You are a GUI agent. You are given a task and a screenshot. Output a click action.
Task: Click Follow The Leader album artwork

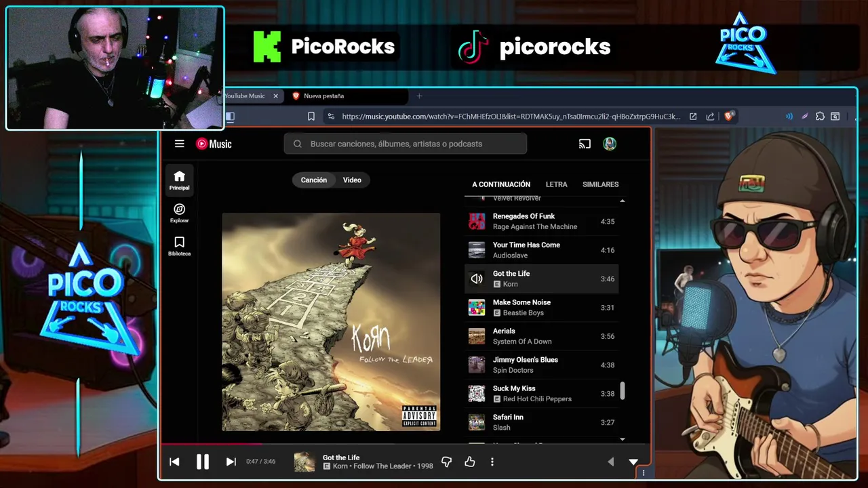(x=331, y=322)
